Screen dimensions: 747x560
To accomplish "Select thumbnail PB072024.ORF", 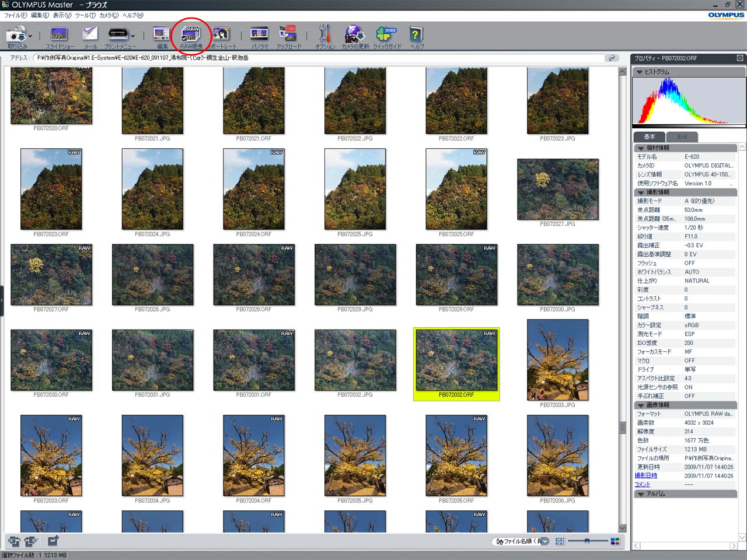I will [254, 189].
